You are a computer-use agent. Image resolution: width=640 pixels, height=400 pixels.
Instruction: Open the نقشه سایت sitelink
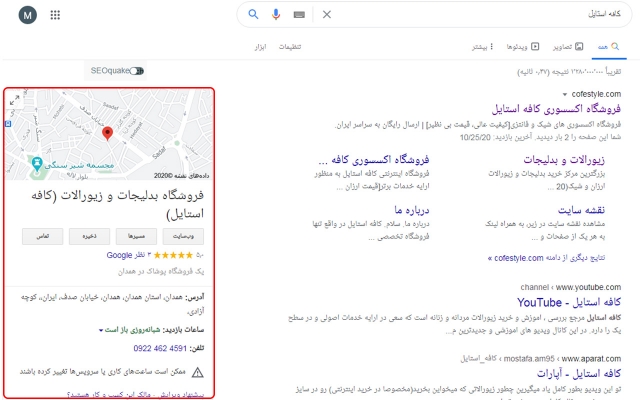[581, 210]
